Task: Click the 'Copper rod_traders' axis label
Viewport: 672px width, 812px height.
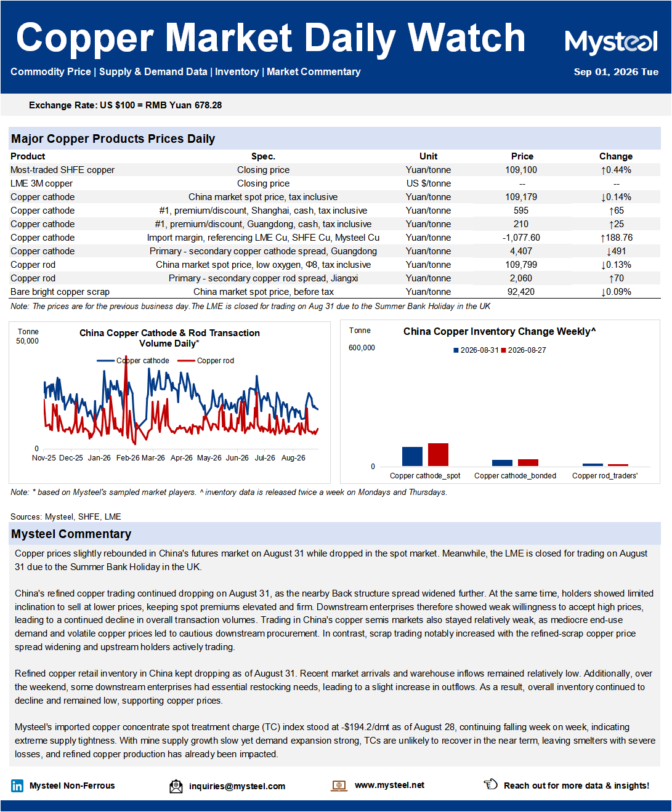Action: pos(605,476)
